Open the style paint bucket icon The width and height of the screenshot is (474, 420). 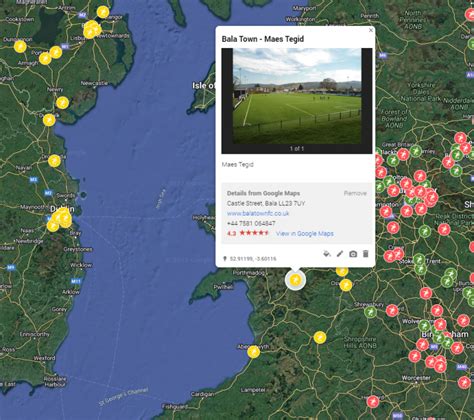coord(327,254)
